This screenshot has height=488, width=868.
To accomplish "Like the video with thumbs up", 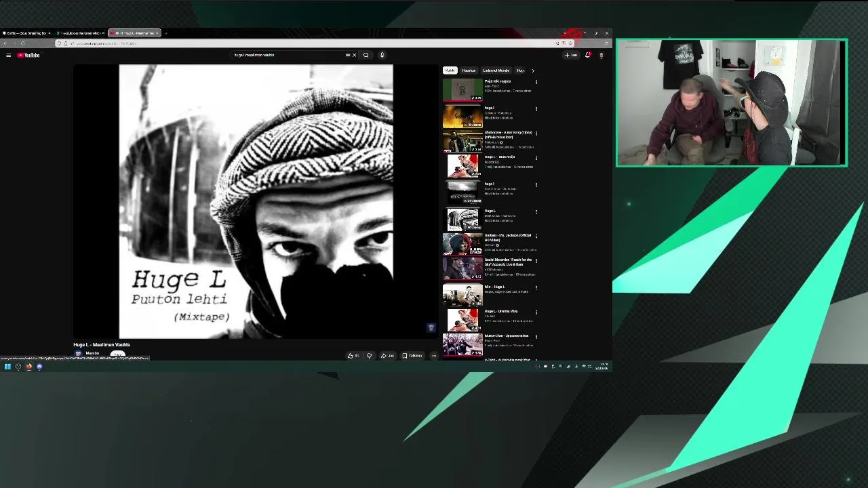I will tap(353, 356).
